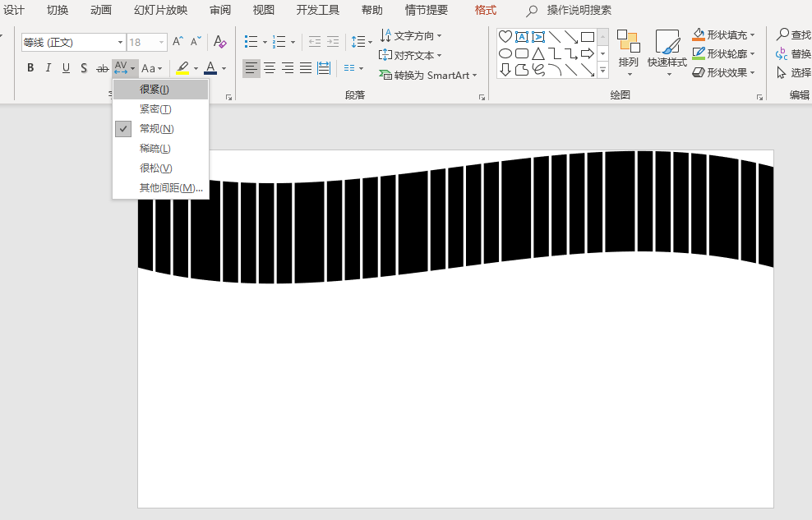Click the decrease list level icon
The width and height of the screenshot is (812, 520).
tap(314, 42)
